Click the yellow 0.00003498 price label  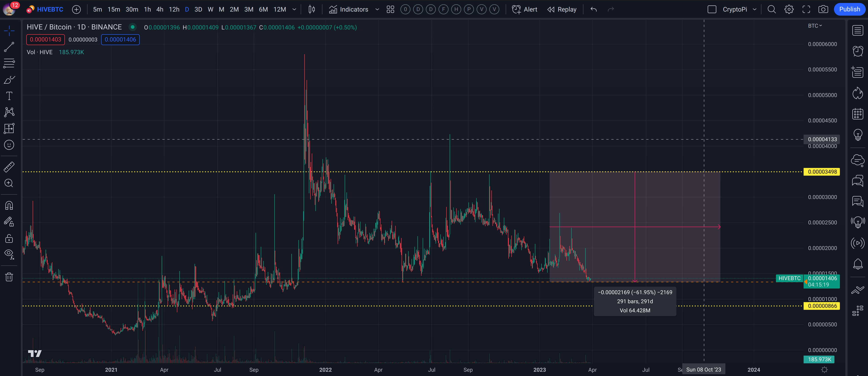[x=822, y=172]
